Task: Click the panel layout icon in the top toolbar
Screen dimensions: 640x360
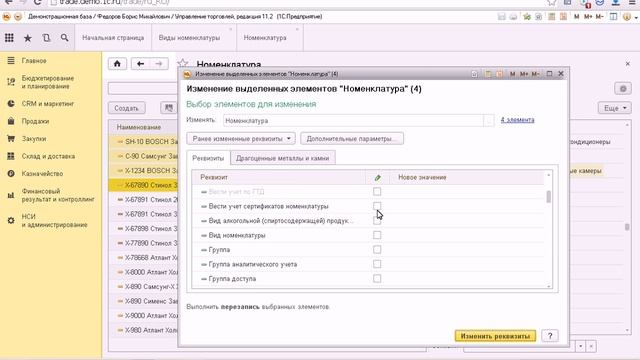Action: [613, 17]
